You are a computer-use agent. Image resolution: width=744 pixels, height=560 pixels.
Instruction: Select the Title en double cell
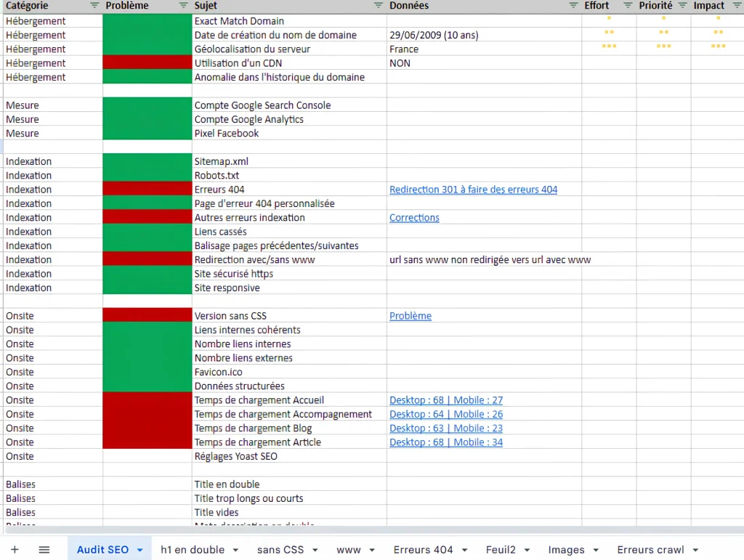289,484
